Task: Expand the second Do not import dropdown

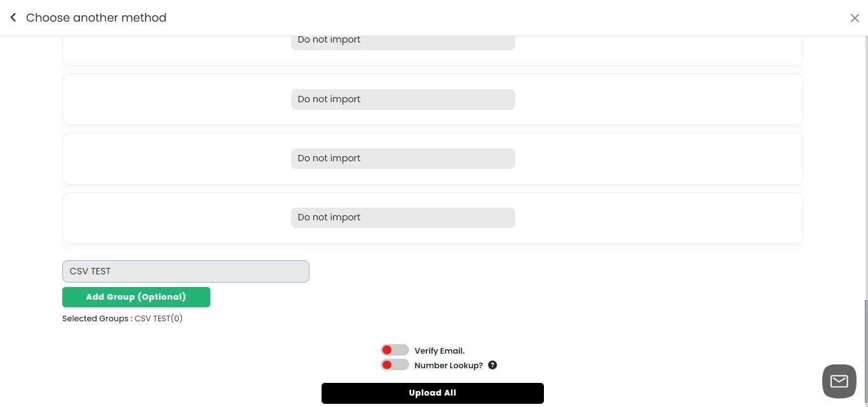Action: (x=402, y=99)
